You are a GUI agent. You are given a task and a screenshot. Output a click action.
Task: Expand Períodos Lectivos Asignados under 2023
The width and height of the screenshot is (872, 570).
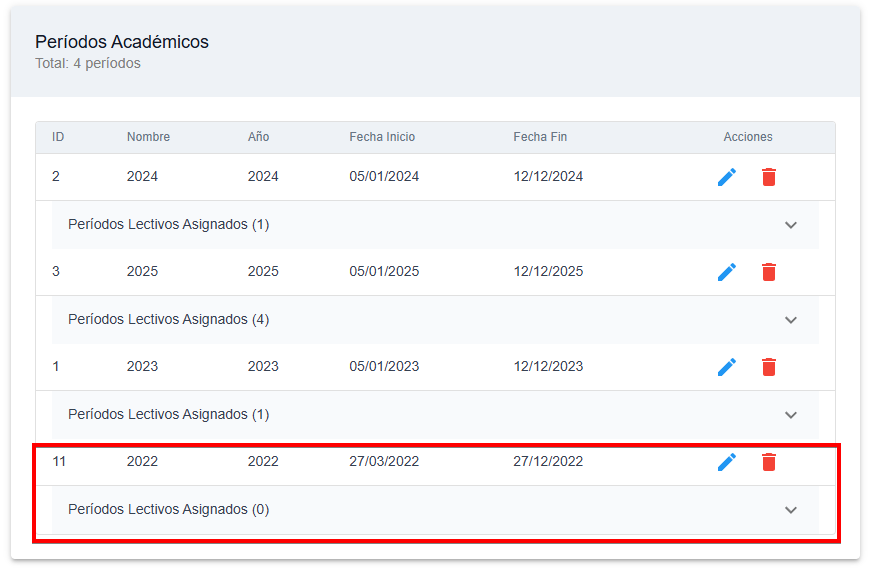pyautogui.click(x=435, y=415)
